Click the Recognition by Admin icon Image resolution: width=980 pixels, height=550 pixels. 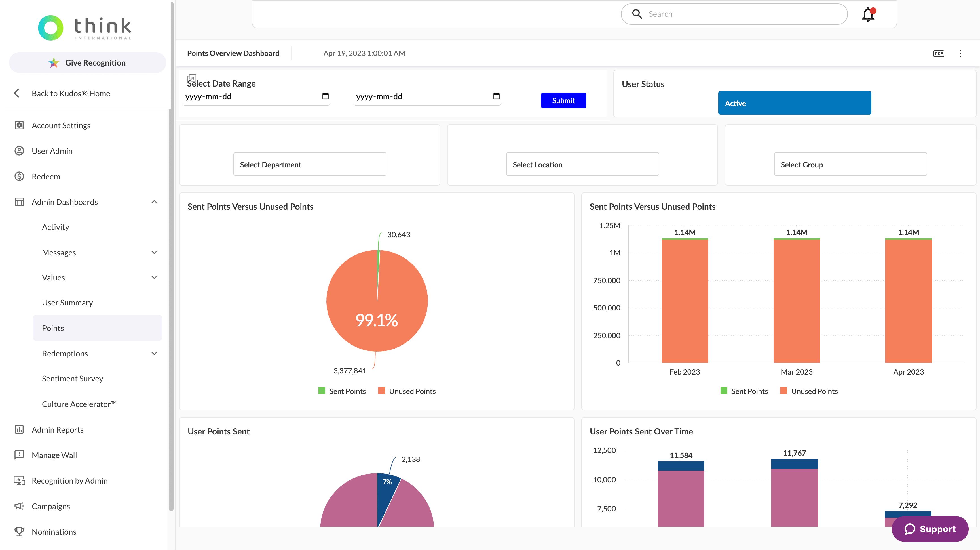click(19, 480)
